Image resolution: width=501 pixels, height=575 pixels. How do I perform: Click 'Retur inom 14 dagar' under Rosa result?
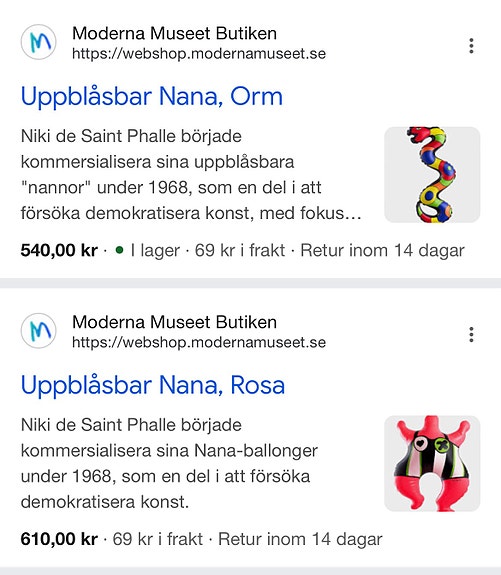coord(300,539)
